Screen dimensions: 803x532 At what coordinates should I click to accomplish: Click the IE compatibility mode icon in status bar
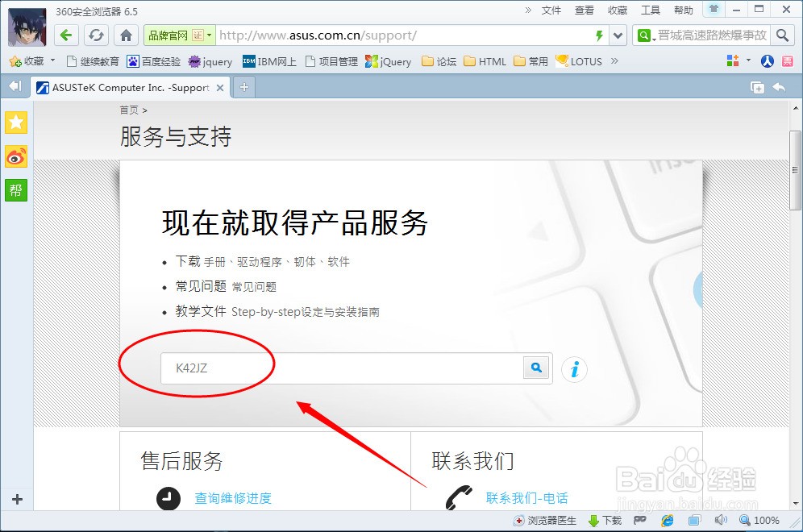click(668, 521)
